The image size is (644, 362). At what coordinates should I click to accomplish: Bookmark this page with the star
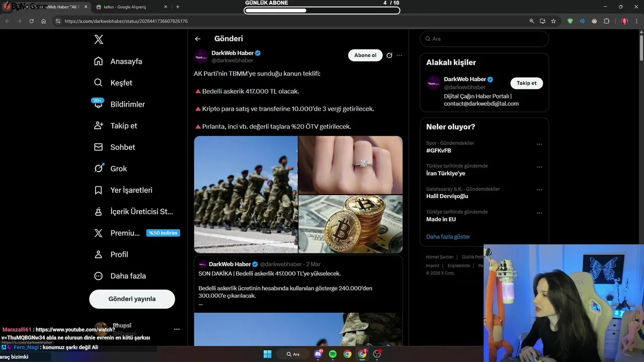553,21
